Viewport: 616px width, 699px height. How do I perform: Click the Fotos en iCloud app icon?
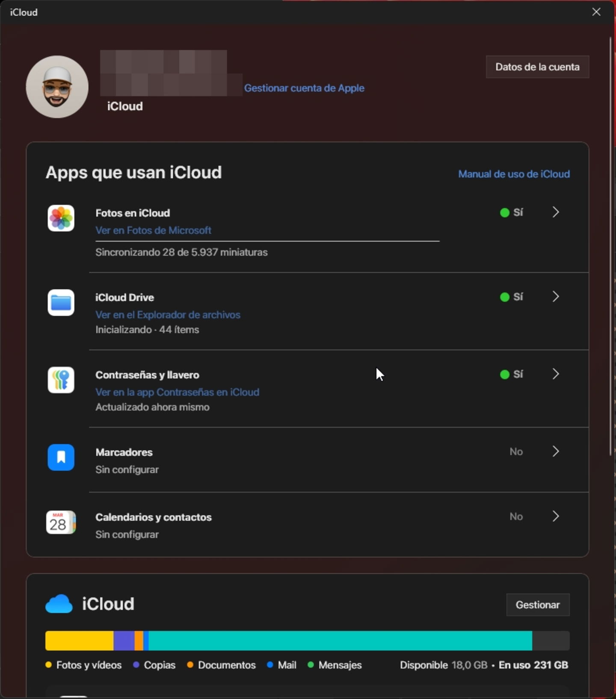pos(61,218)
